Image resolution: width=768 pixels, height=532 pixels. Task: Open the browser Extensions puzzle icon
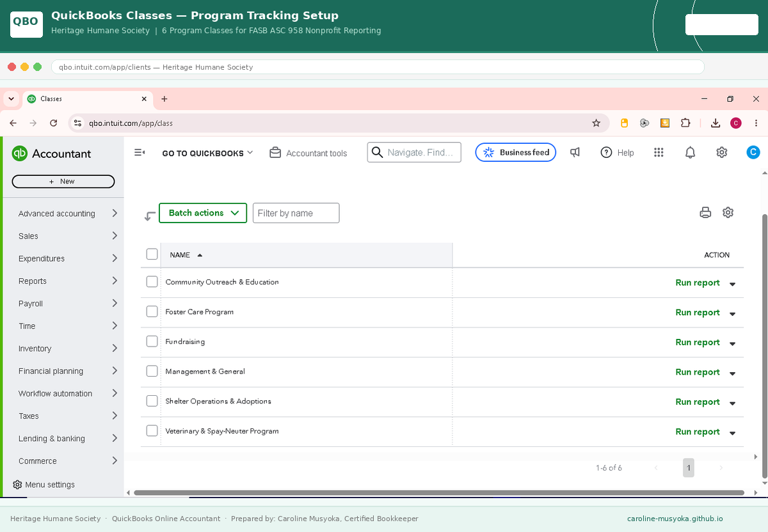[x=685, y=123]
